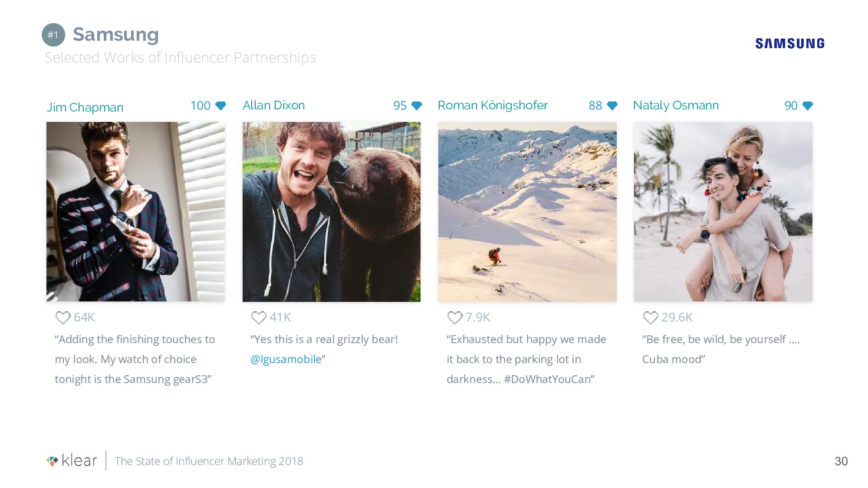Click the heart icon beside 29.6K
Viewport: 868px width, 488px height.
tap(651, 318)
